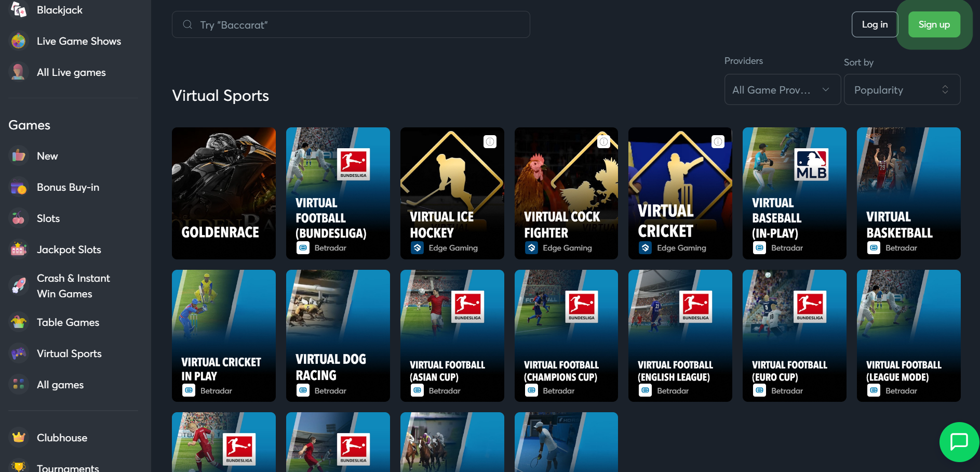This screenshot has width=980, height=472.
Task: Click the Bonus Buy-in icon
Action: click(x=19, y=187)
